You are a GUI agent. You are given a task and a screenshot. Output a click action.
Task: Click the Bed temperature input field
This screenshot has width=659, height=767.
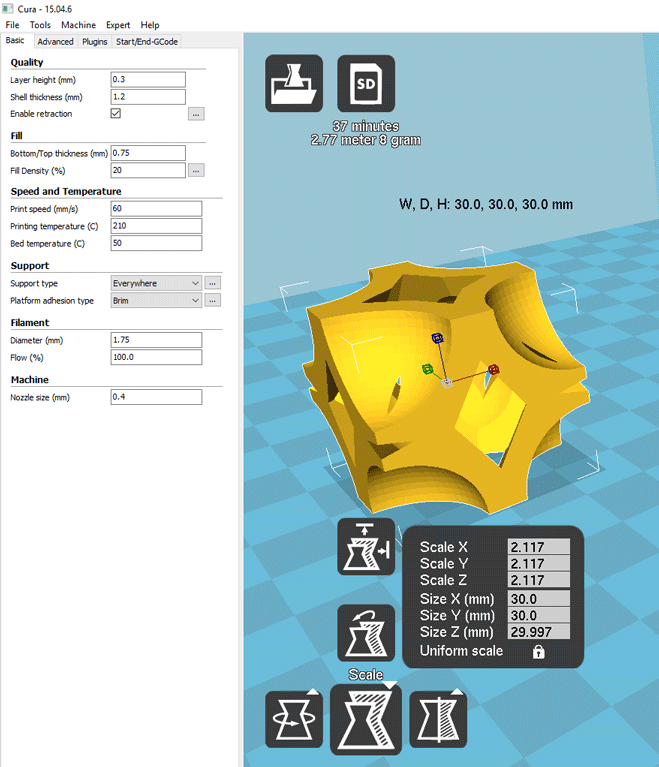pos(156,243)
